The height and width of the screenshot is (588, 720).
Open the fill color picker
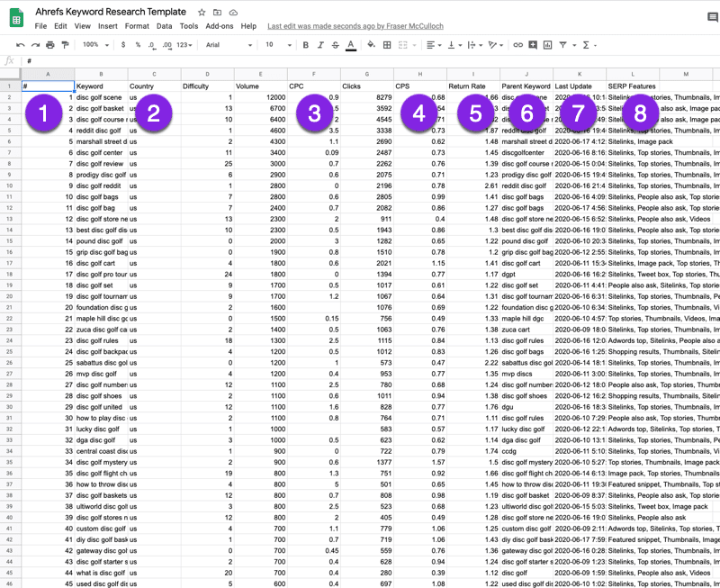click(x=371, y=44)
